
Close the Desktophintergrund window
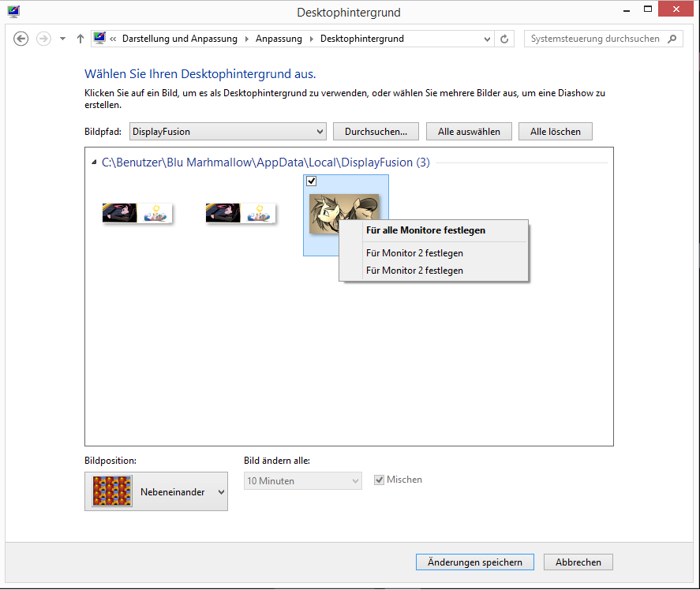tap(676, 9)
